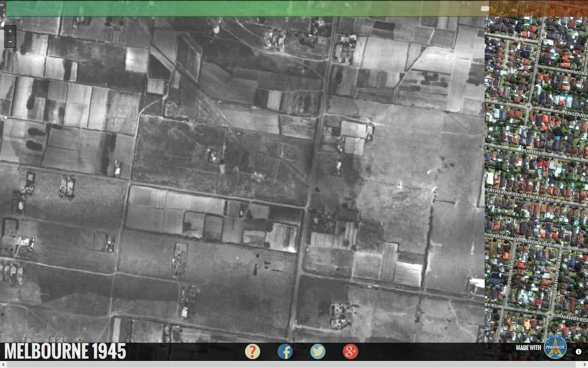Click the "Made with" text link
This screenshot has height=368, width=588.
point(528,348)
